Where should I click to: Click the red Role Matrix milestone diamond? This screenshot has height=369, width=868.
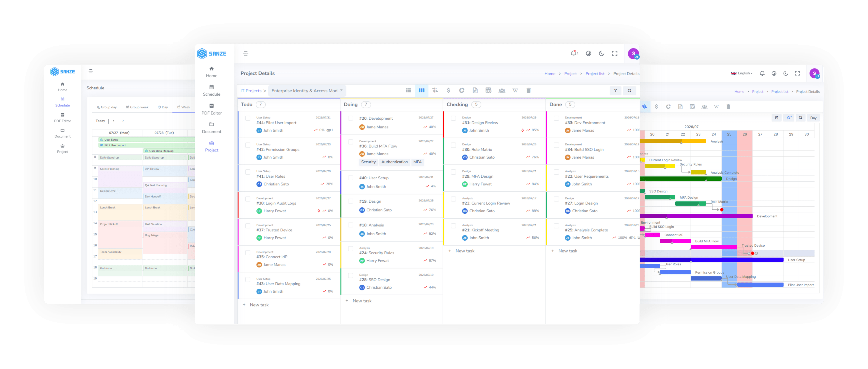(721, 210)
